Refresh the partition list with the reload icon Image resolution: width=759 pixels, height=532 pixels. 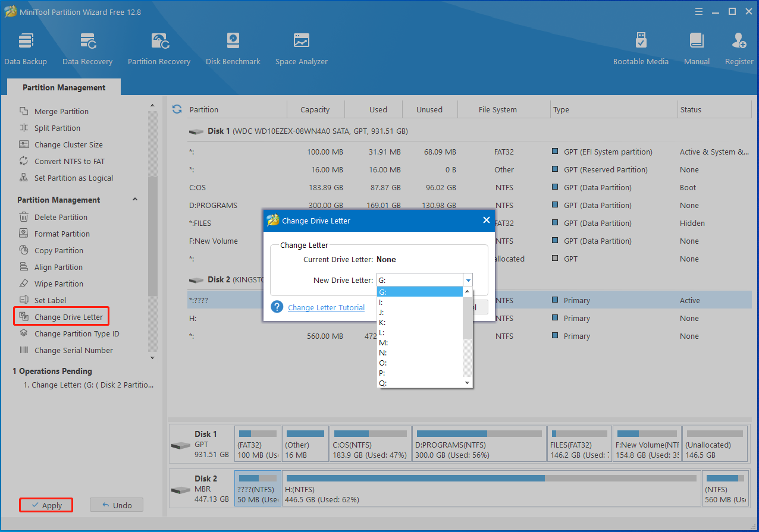(x=177, y=109)
